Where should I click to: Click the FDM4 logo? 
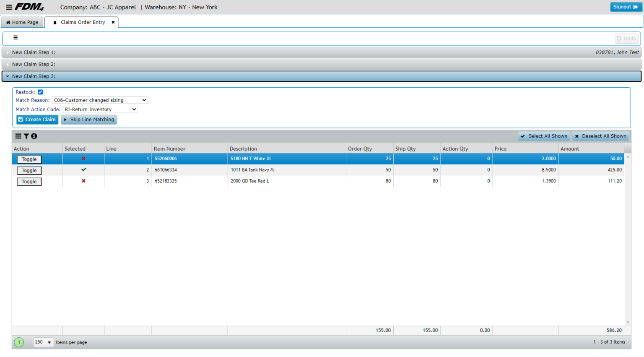point(29,7)
